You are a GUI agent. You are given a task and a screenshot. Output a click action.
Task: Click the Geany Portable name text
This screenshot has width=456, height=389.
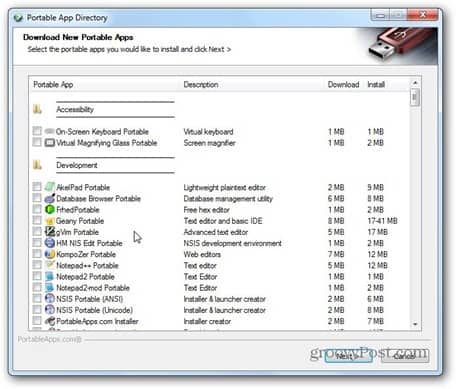(80, 221)
